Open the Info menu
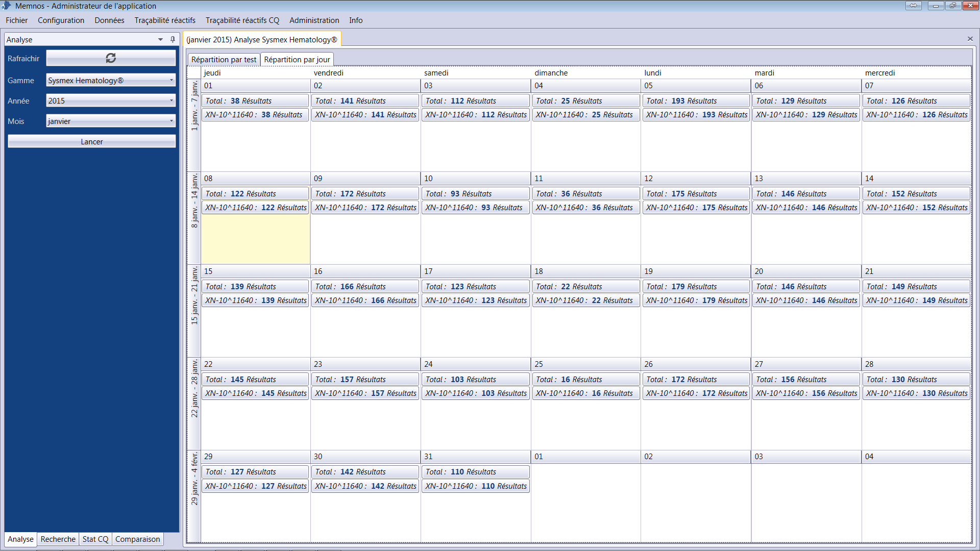This screenshot has width=980, height=551. (356, 20)
